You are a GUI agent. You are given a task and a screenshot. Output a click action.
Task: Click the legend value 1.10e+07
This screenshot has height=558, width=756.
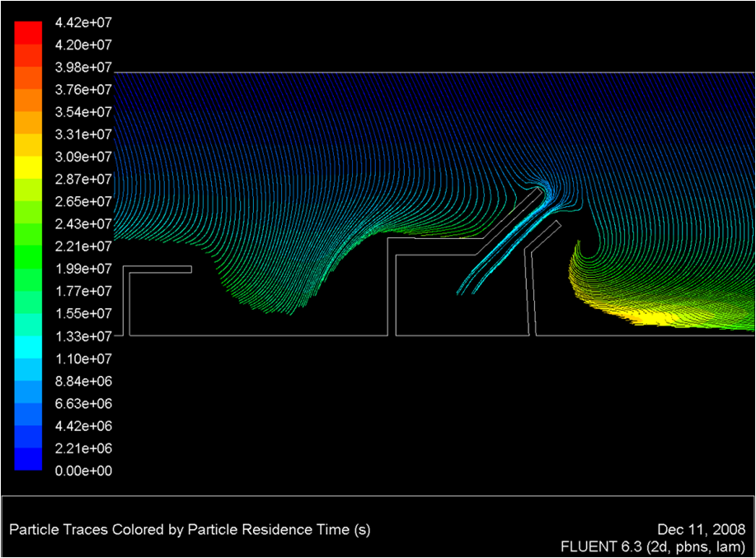tap(83, 359)
